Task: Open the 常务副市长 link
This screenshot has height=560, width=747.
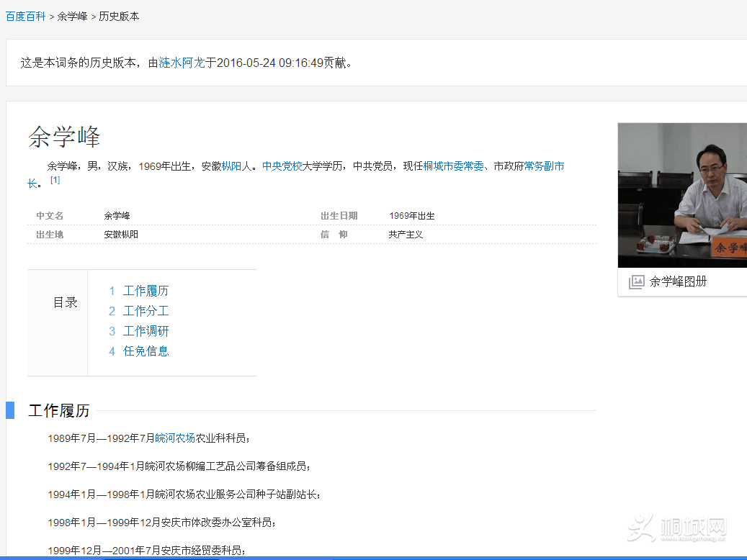Action: [x=544, y=166]
